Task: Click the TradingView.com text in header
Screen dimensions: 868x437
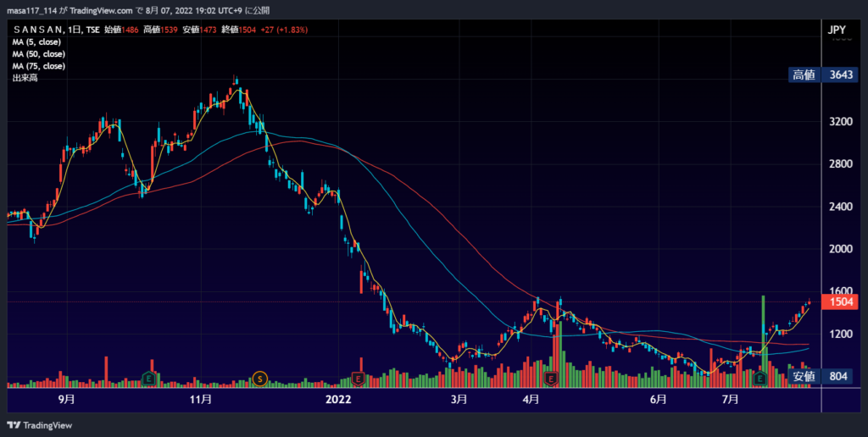Action: click(x=102, y=10)
